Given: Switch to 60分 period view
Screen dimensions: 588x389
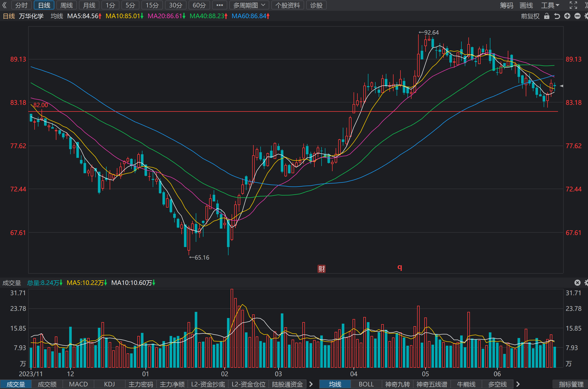Looking at the screenshot, I should tap(199, 5).
